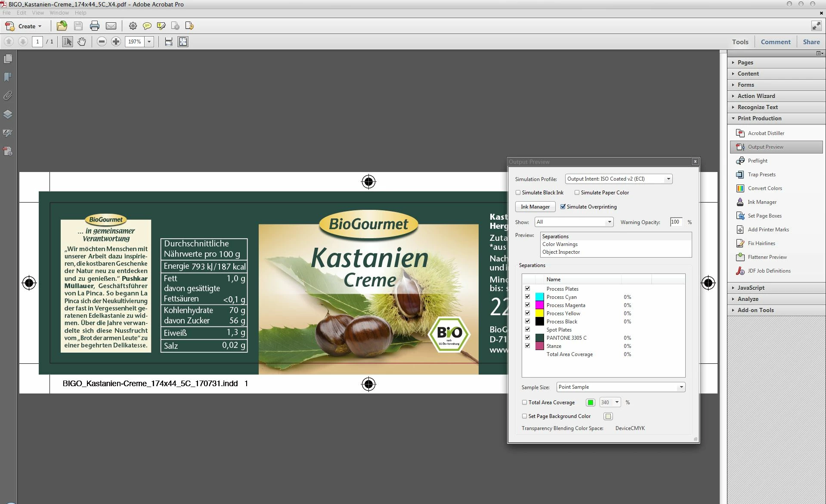
Task: Open the Trap Presets tool
Action: (x=761, y=175)
